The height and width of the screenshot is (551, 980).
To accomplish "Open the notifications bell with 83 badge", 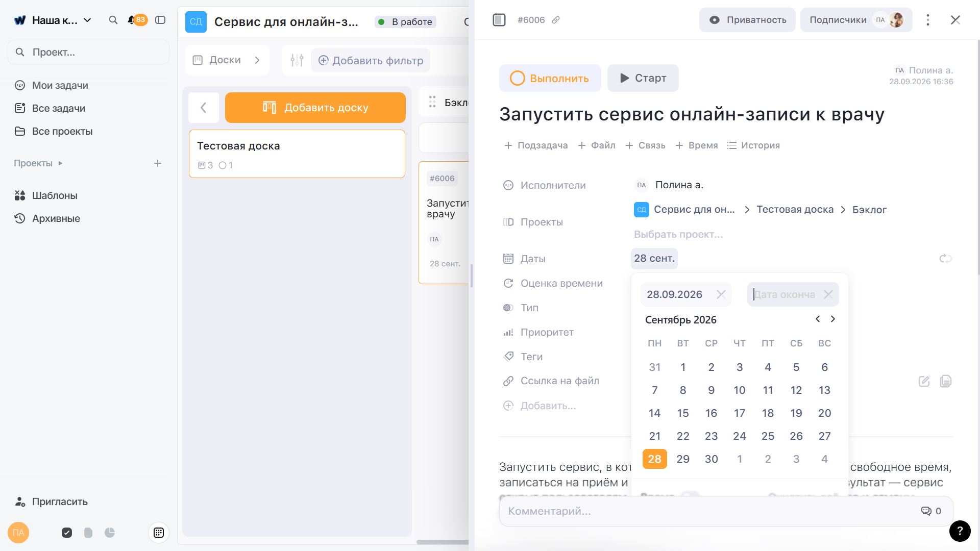I will [137, 20].
